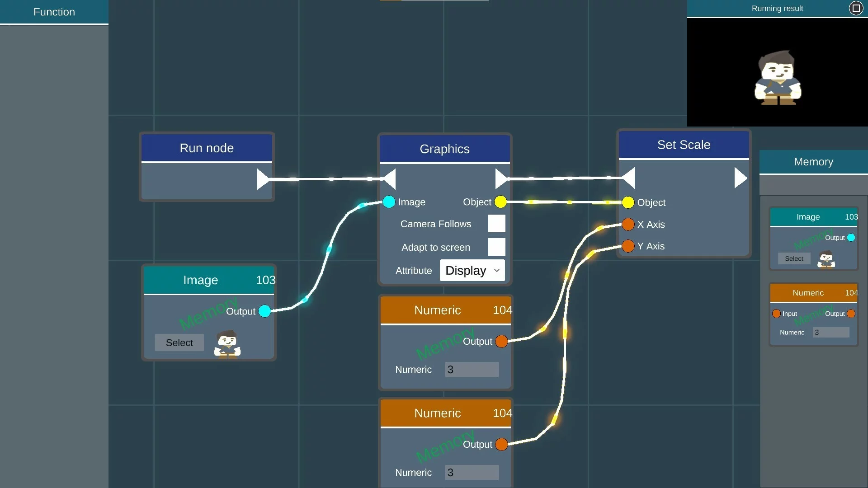Toggle the Adapt to screen checkbox
Screen dimensions: 868x488
pos(496,247)
